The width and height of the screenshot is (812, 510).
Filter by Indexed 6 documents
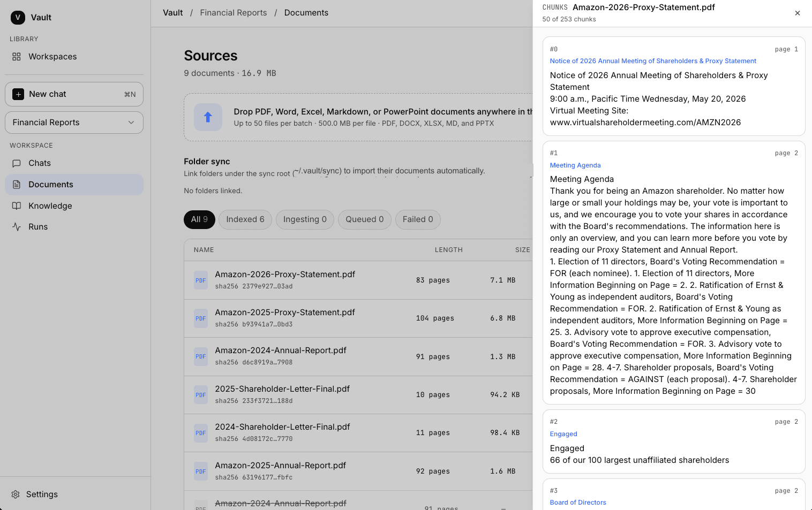click(245, 219)
